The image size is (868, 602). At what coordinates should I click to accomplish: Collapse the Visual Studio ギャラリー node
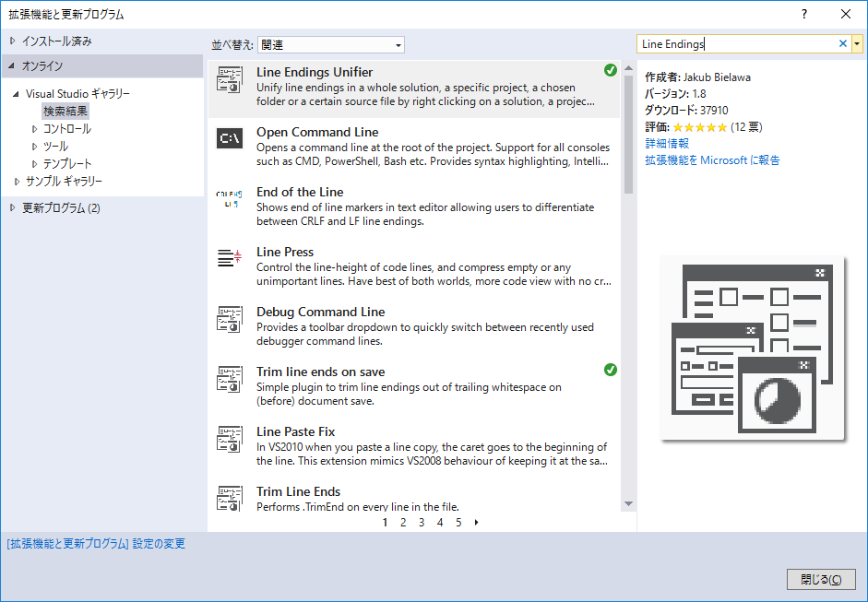tap(16, 94)
